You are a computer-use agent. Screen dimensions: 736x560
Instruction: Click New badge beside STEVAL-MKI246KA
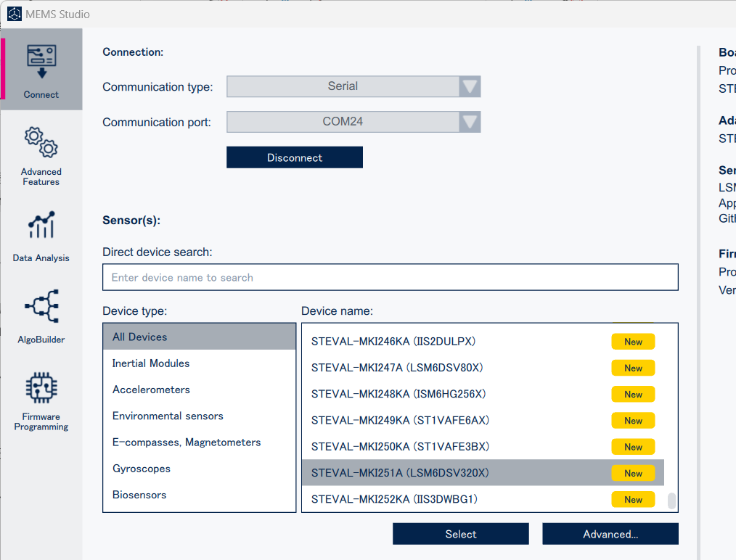(x=633, y=342)
